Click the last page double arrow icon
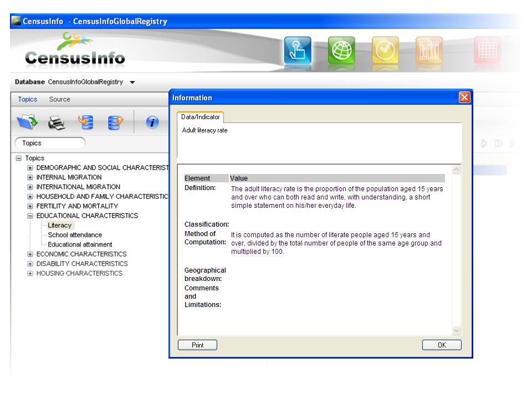This screenshot has width=532, height=399. [x=498, y=144]
